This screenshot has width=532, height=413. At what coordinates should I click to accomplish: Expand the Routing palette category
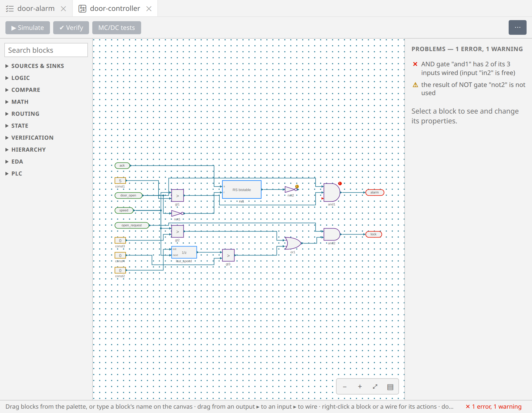(23, 114)
